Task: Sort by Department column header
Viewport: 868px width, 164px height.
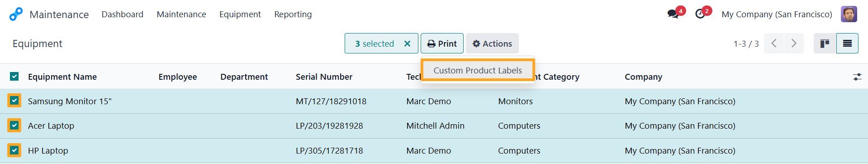Action: tap(244, 77)
